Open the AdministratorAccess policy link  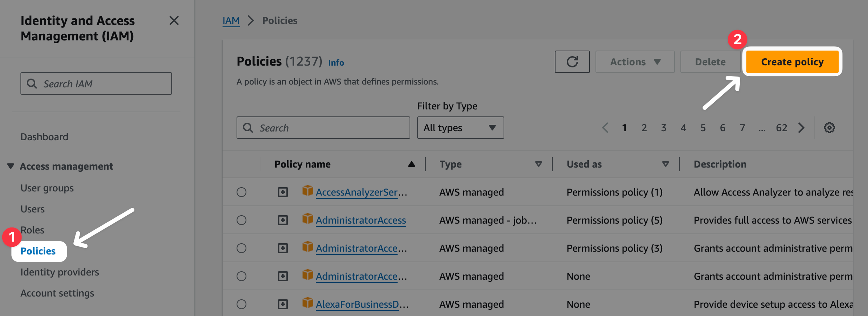(361, 220)
